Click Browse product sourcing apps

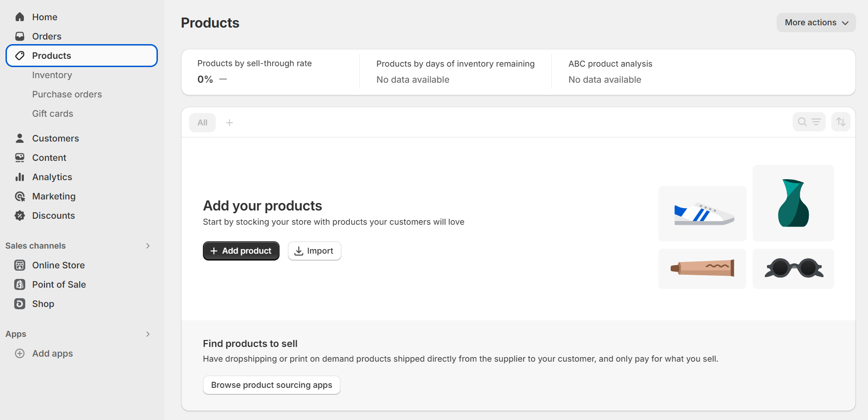pos(272,385)
